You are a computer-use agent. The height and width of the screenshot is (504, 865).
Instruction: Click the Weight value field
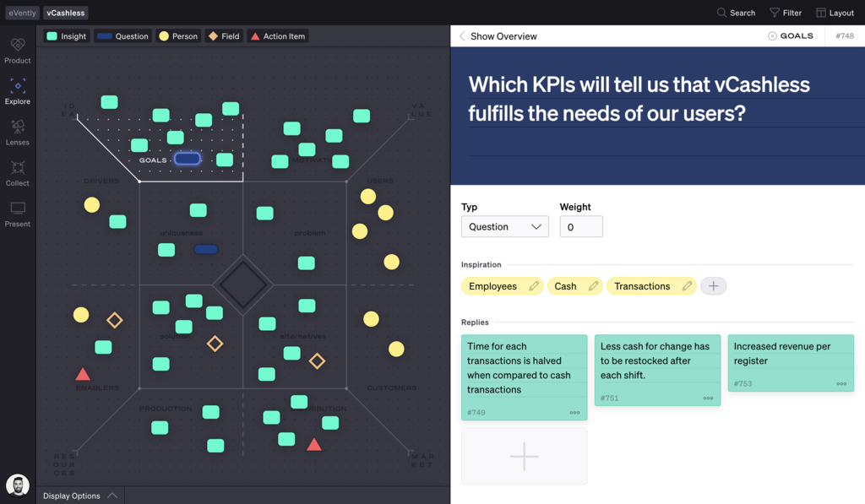(580, 226)
